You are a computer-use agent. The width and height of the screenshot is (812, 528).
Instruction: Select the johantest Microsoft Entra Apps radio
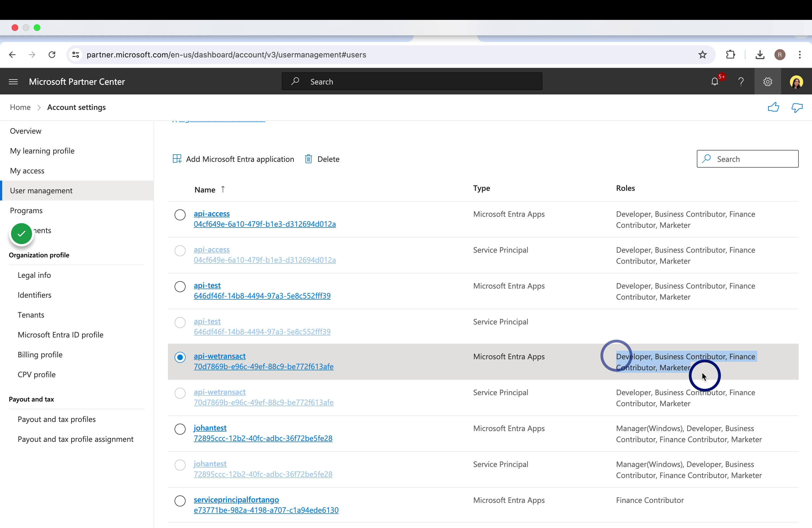click(x=180, y=429)
